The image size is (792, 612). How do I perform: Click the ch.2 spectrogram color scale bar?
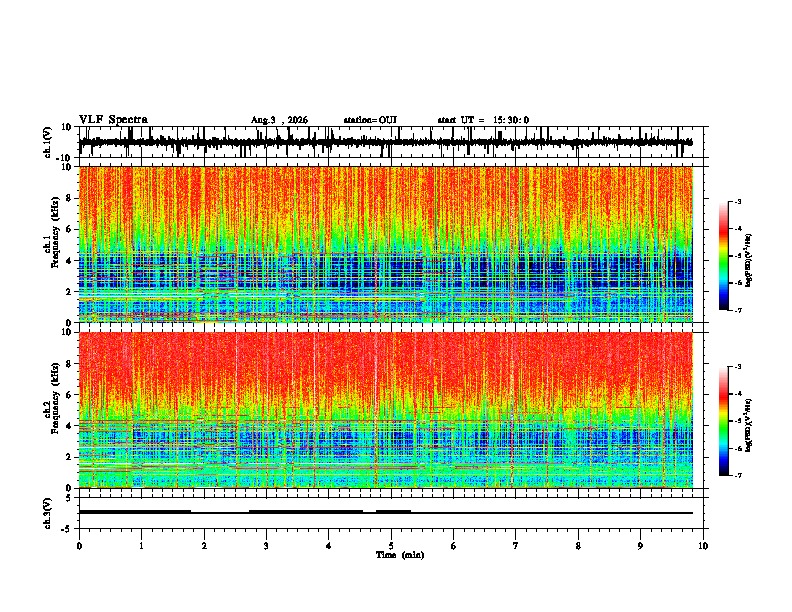[723, 421]
